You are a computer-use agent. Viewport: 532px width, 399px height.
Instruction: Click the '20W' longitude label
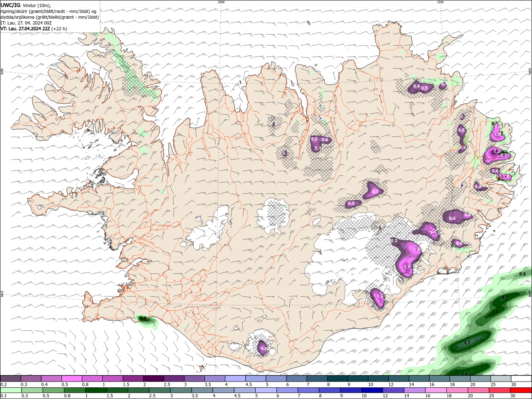(221, 2)
